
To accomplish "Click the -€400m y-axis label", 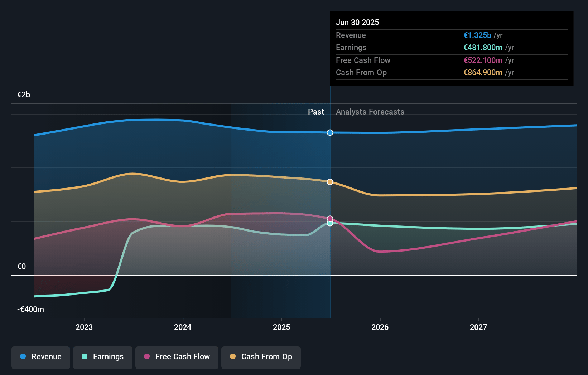I will click(30, 309).
